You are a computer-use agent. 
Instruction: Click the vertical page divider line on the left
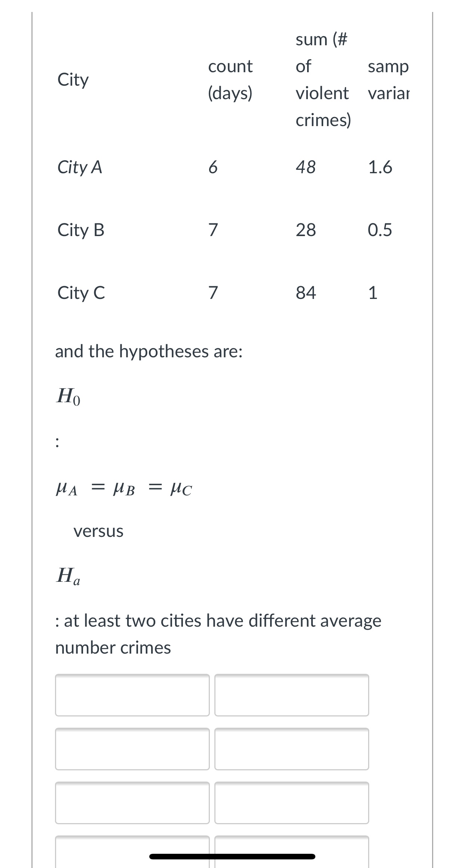tap(33, 434)
